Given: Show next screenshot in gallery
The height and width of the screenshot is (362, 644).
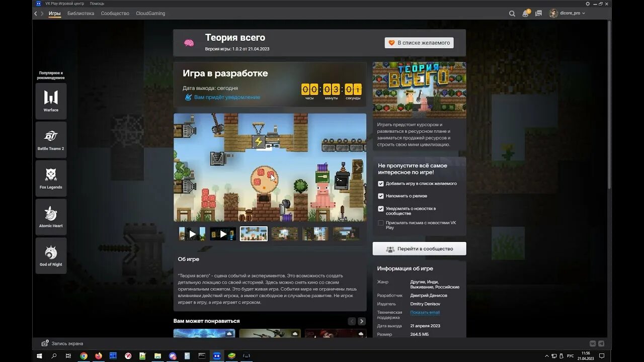Looking at the screenshot, I should 358,167.
